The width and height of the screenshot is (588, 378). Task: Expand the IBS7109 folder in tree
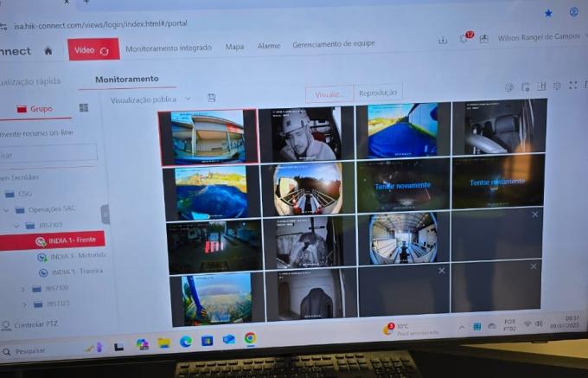pyautogui.click(x=23, y=288)
